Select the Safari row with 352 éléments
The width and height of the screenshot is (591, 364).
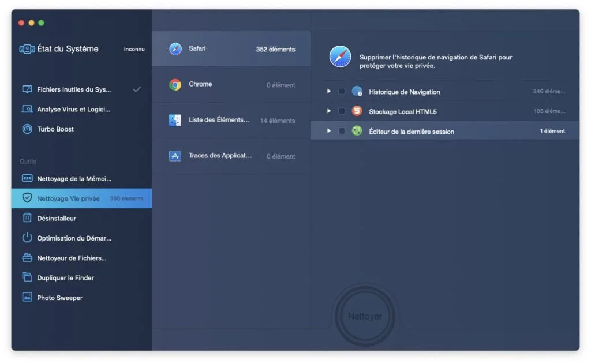coord(231,49)
